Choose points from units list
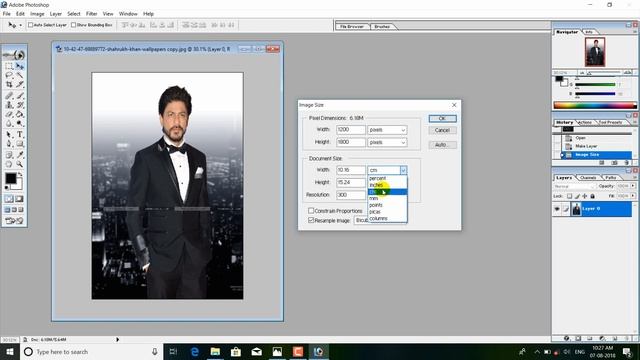640x360 pixels. [x=387, y=205]
